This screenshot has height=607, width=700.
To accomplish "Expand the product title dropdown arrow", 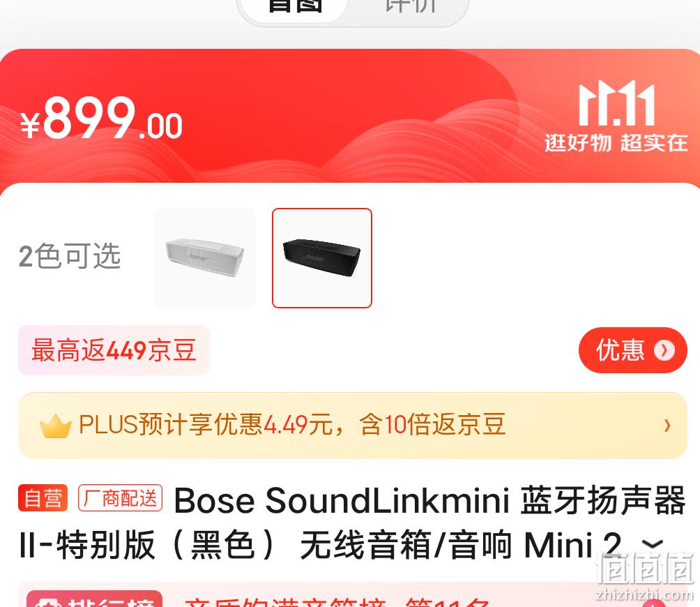I will point(652,544).
